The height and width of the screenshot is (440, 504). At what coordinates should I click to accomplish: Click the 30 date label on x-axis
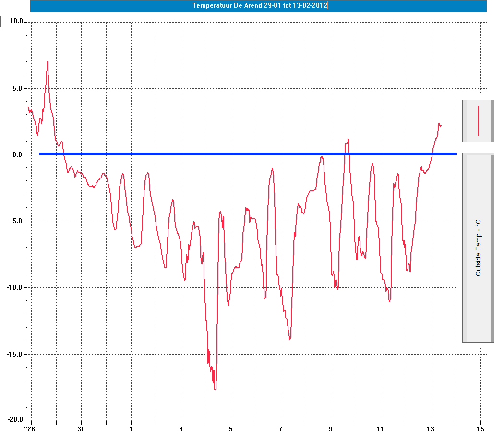(x=81, y=429)
